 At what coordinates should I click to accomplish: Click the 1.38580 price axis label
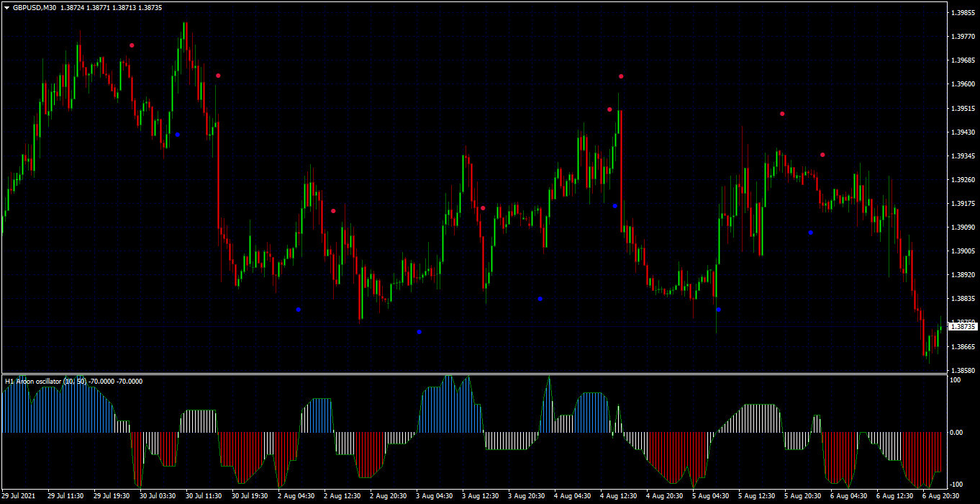963,371
